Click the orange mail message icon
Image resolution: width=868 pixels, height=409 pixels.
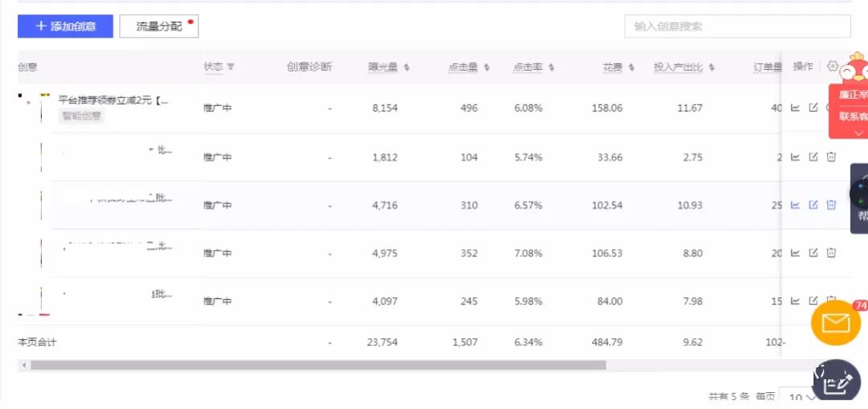(835, 323)
